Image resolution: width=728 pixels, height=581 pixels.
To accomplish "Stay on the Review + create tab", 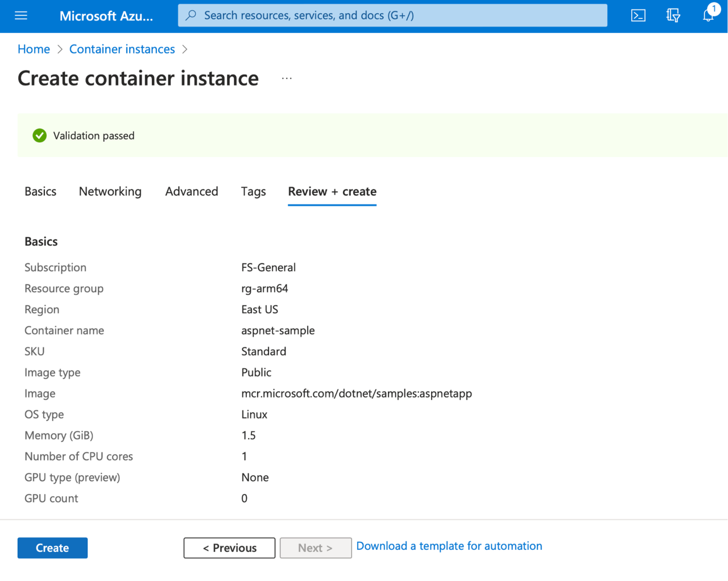I will point(332,192).
